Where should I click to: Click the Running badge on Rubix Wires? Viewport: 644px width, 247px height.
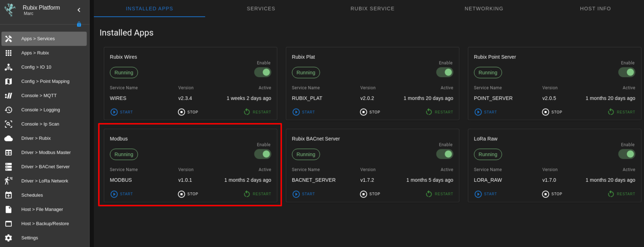pyautogui.click(x=124, y=73)
